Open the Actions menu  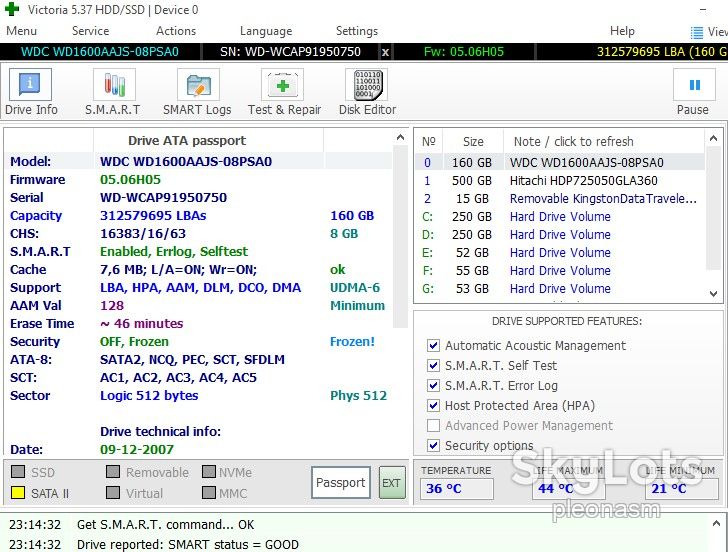click(x=176, y=31)
